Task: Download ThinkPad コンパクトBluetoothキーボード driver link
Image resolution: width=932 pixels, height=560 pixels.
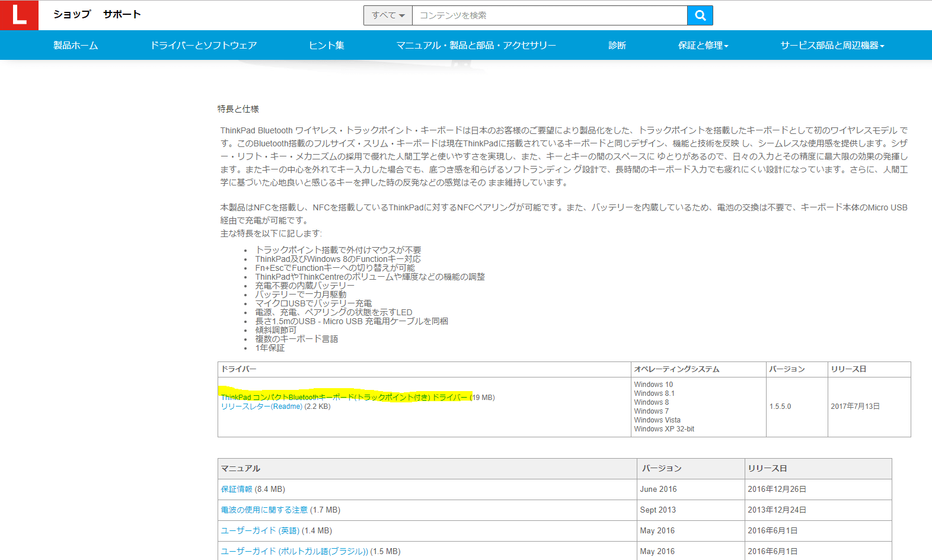Action: tap(344, 398)
